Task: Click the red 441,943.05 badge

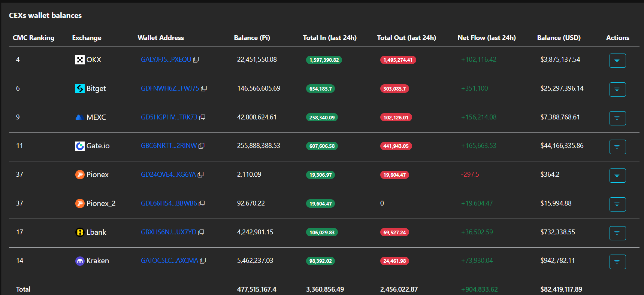Action: click(x=396, y=146)
